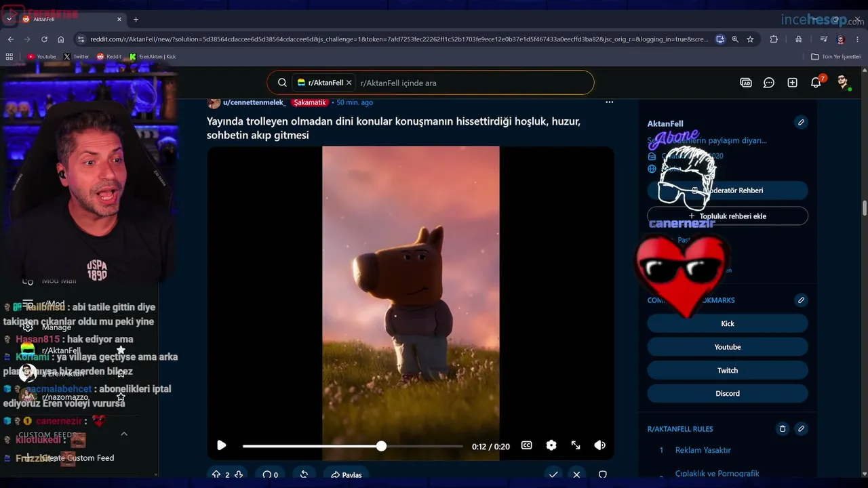Screen dimensions: 868x488
Task: Go back in the browser
Action: 11,39
